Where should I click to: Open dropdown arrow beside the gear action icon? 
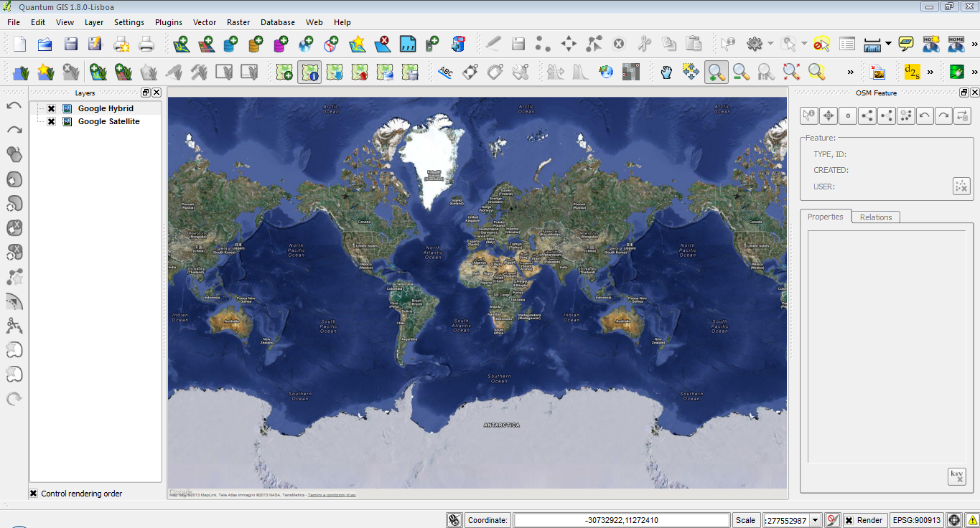(x=770, y=44)
